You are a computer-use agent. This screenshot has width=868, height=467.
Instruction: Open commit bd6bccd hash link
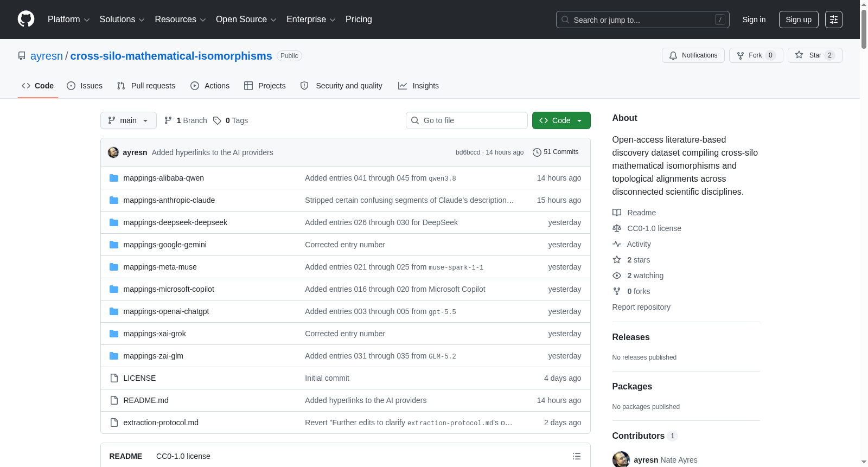coord(468,152)
